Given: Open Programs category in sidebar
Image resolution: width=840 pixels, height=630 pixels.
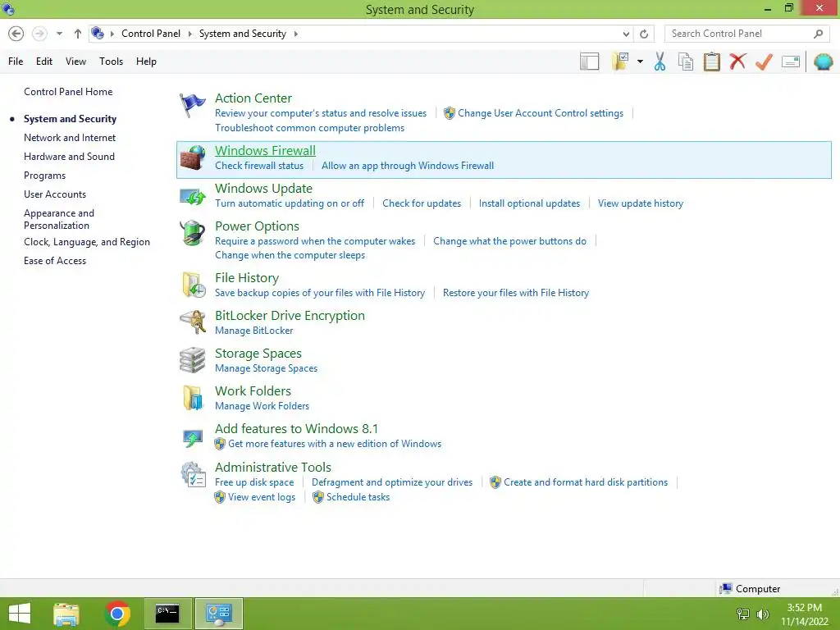Looking at the screenshot, I should 44,176.
